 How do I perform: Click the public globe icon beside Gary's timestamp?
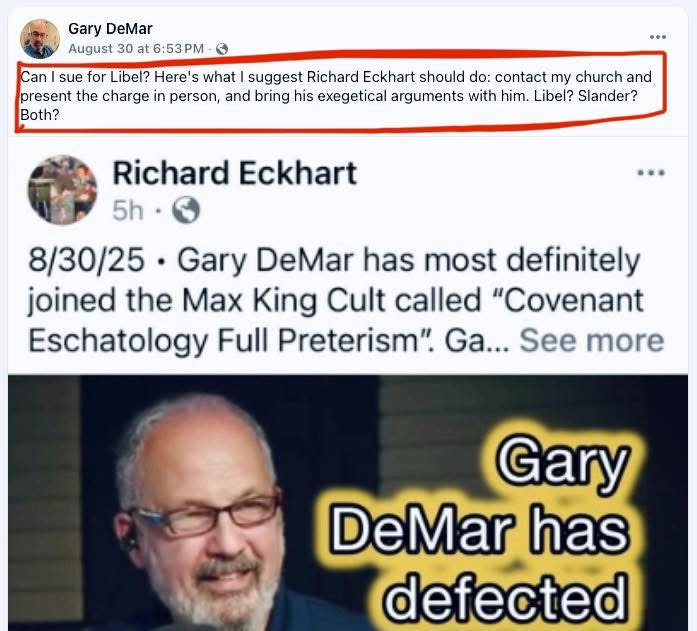pos(222,49)
